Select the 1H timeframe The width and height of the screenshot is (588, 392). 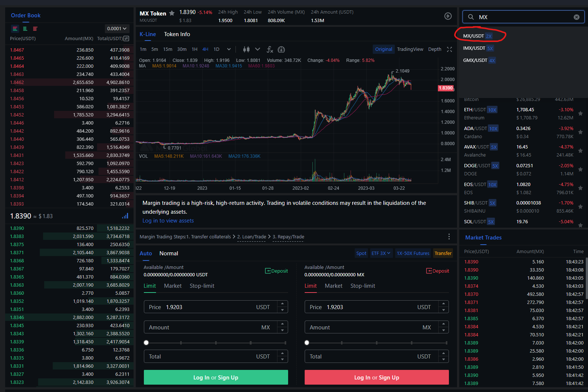click(x=194, y=49)
